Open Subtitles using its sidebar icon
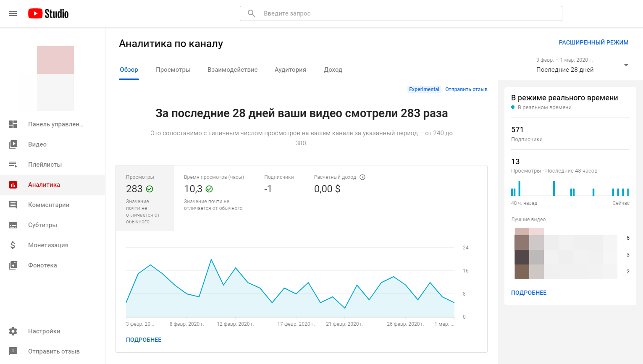The width and height of the screenshot is (643, 364). (x=13, y=225)
